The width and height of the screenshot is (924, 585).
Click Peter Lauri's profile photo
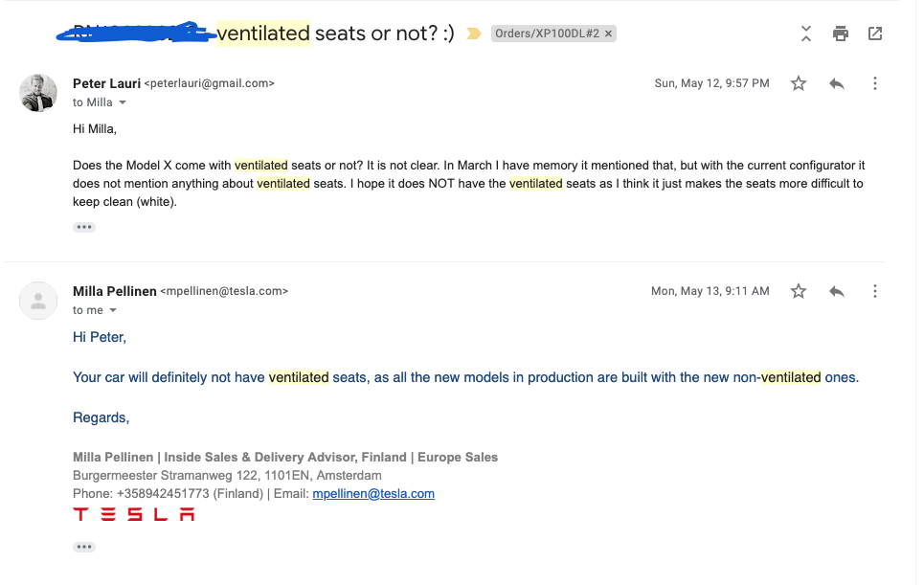pos(38,93)
